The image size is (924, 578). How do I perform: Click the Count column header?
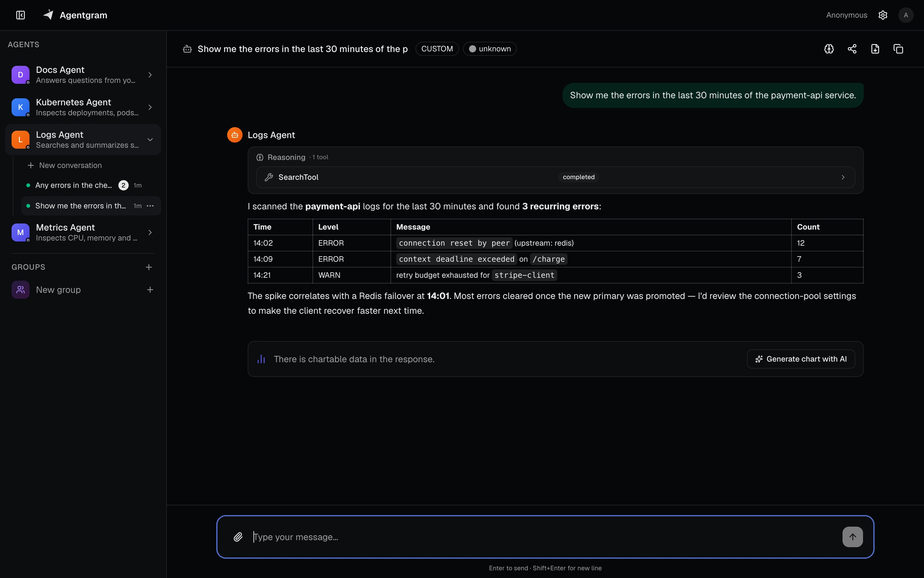(827, 227)
